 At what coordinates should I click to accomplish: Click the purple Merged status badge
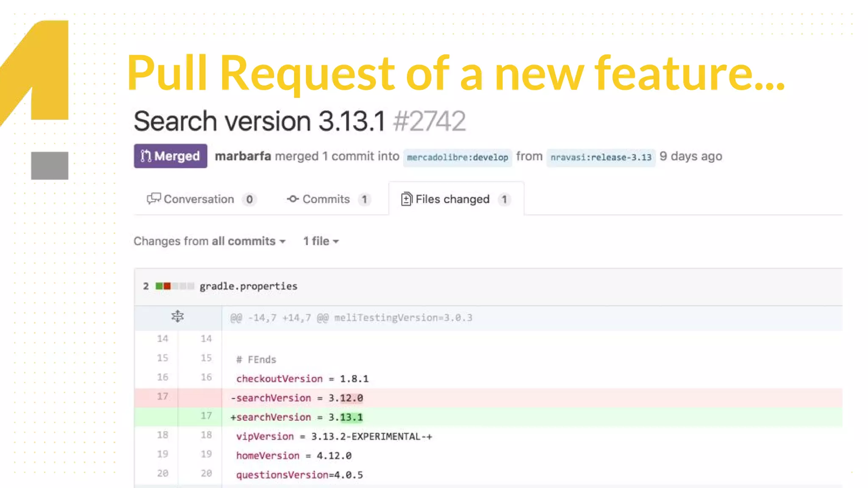170,156
